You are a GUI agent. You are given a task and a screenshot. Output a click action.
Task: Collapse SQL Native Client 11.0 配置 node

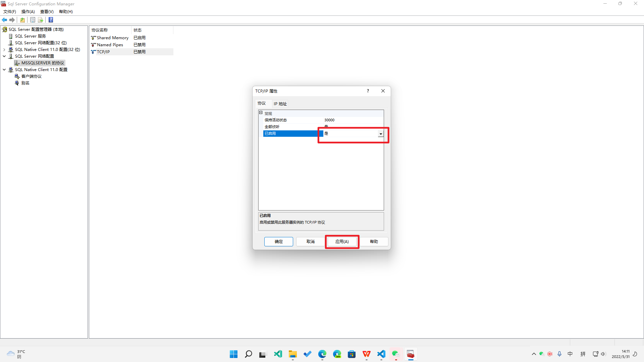click(x=4, y=70)
